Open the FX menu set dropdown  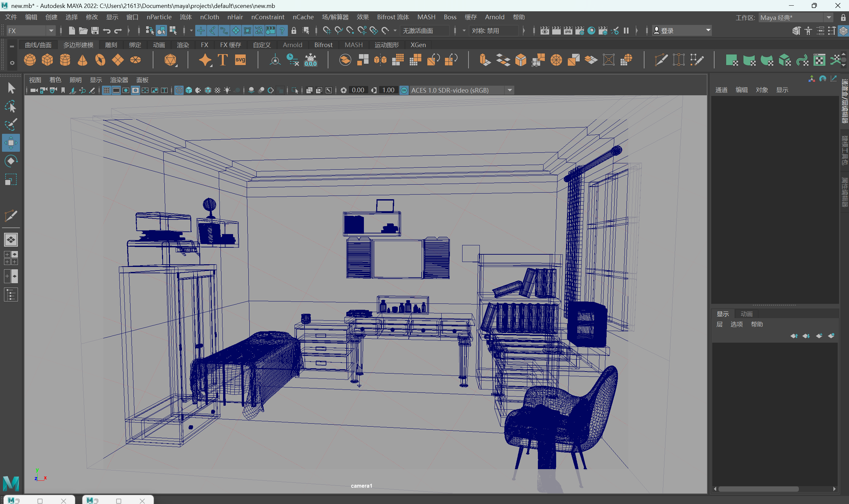[51, 31]
